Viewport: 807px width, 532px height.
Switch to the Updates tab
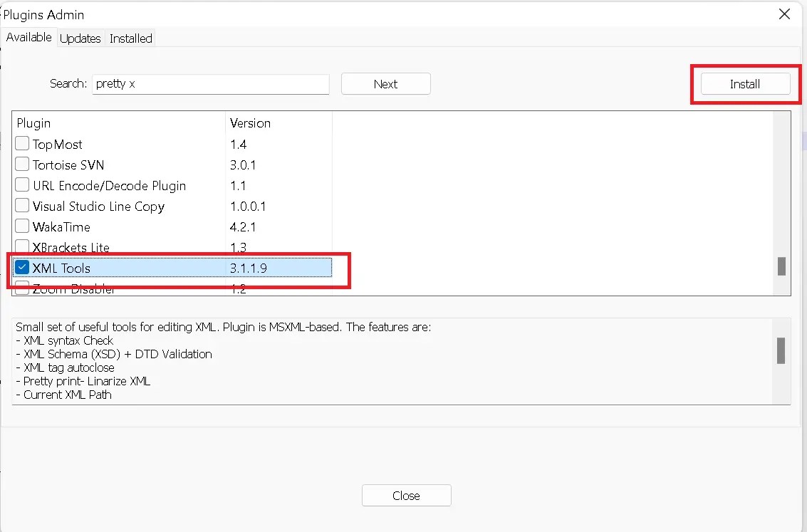(80, 38)
